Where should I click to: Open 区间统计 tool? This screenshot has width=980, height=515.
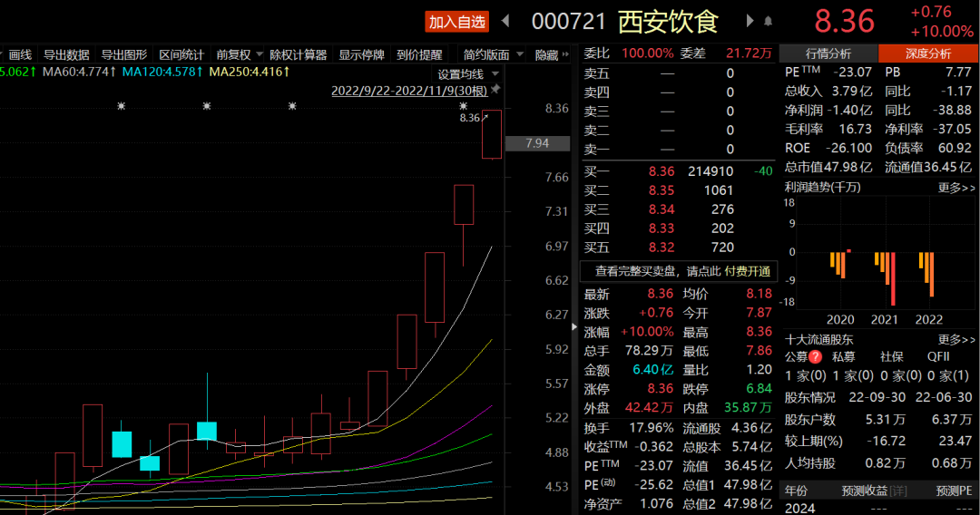click(x=181, y=55)
